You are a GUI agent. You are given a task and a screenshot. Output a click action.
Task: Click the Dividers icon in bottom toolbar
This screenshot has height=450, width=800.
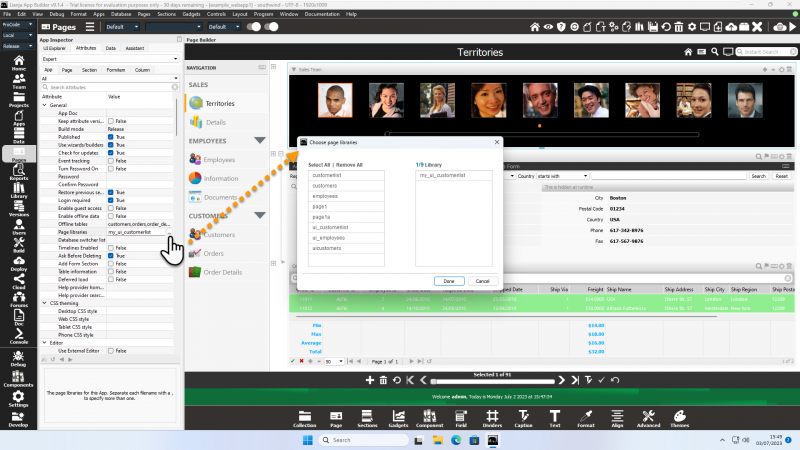click(x=492, y=418)
